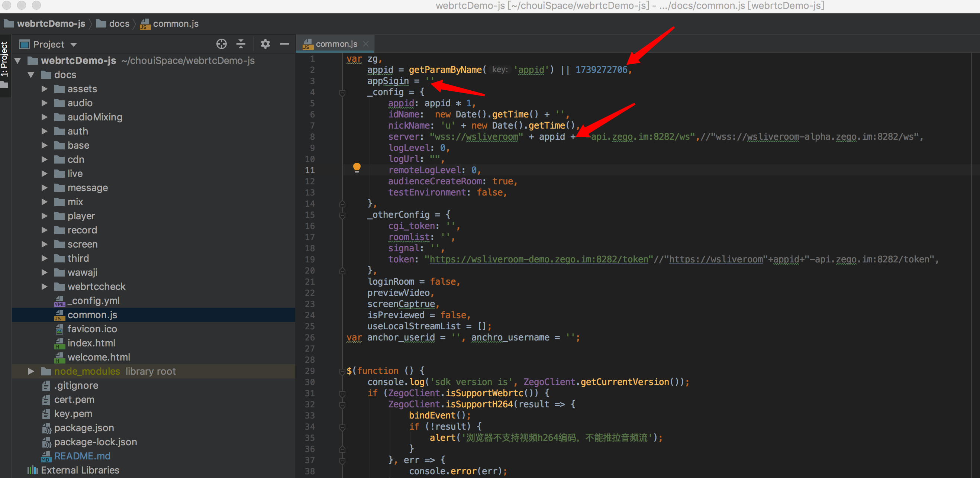980x478 pixels.
Task: Expand the assets folder
Action: [x=44, y=88]
